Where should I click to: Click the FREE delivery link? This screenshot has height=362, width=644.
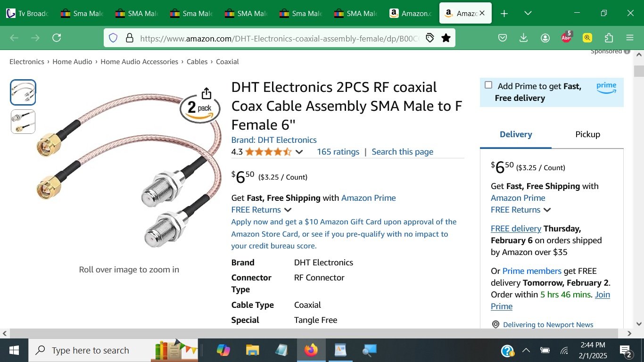(x=516, y=229)
